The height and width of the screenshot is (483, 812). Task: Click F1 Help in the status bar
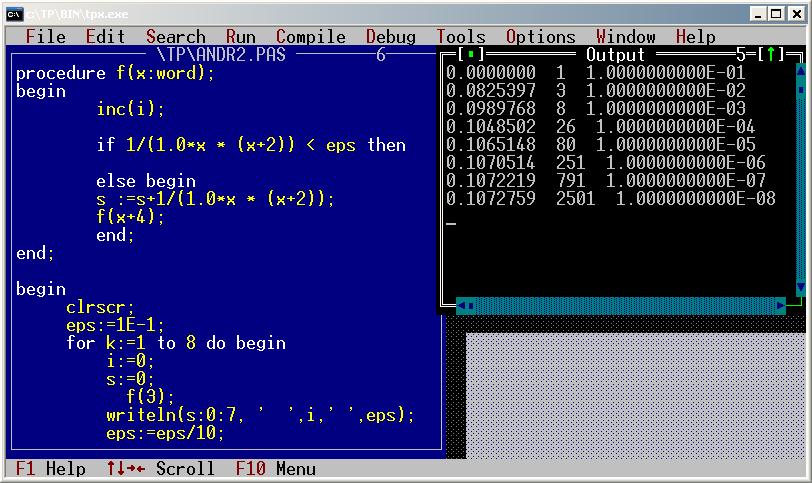51,468
